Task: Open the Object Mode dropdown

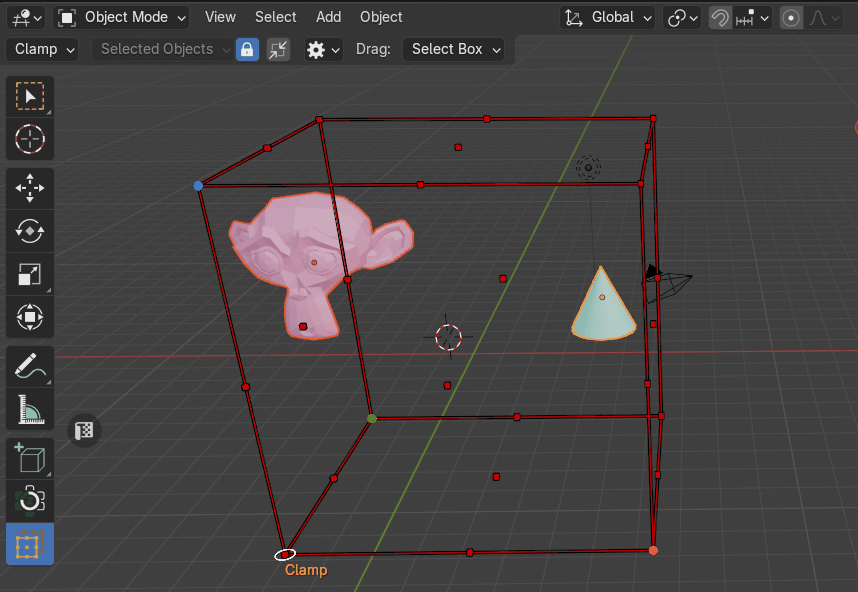Action: coord(121,18)
